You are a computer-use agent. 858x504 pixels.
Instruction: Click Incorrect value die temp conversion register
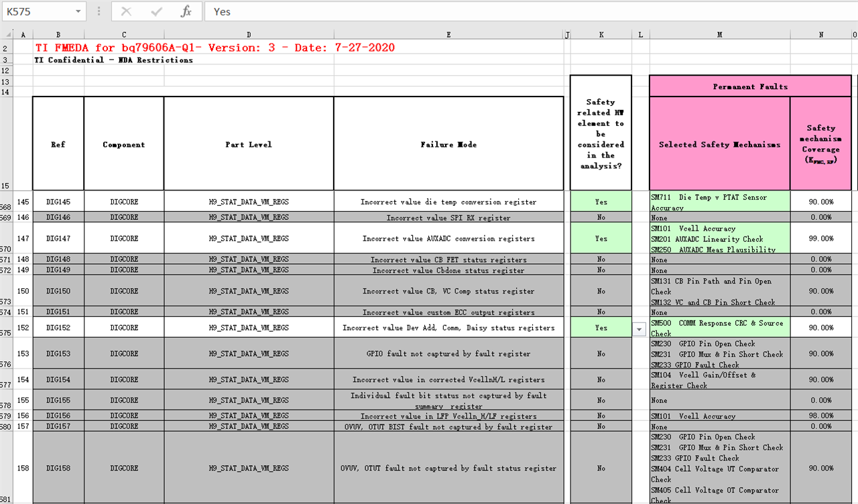(x=448, y=201)
